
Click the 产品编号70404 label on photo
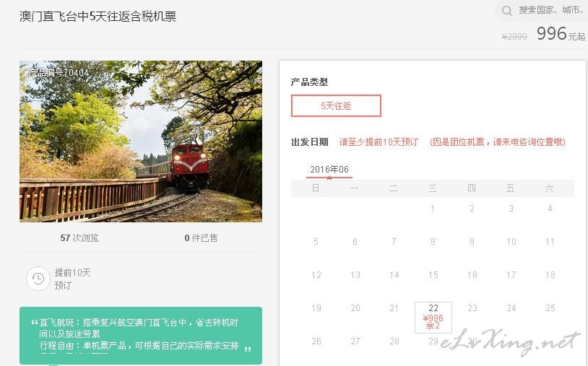tap(59, 73)
